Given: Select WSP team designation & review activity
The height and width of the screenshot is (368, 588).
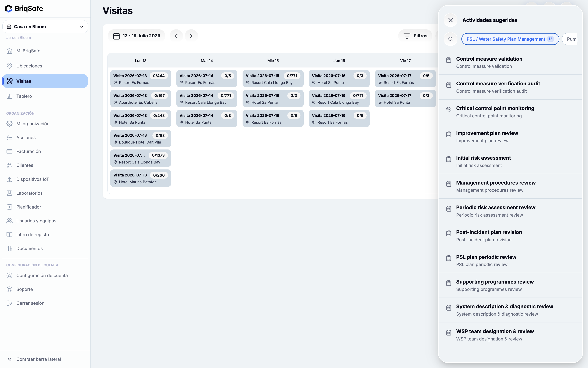Looking at the screenshot, I should tap(510, 335).
